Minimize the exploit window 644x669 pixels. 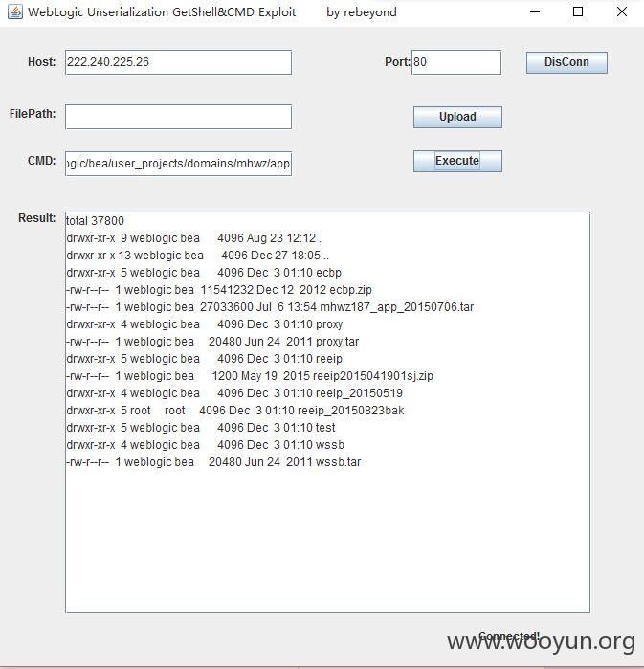click(x=535, y=11)
